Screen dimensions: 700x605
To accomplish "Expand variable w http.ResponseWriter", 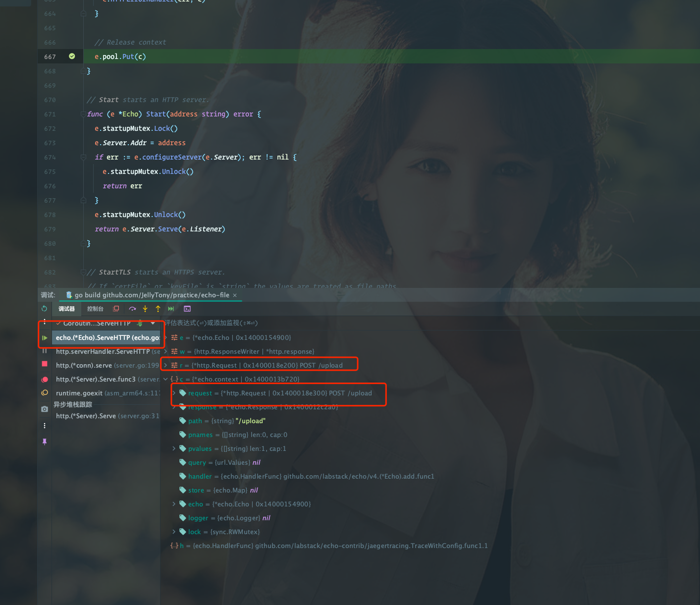I will [165, 351].
